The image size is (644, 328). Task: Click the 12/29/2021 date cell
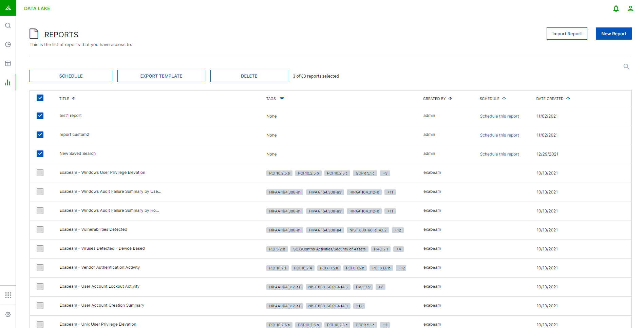547,154
